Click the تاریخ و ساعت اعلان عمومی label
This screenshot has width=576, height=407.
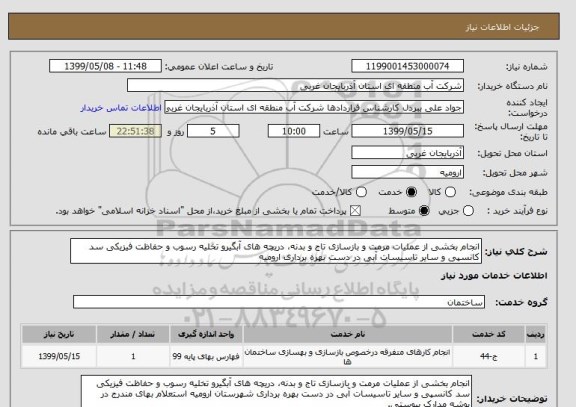219,67
